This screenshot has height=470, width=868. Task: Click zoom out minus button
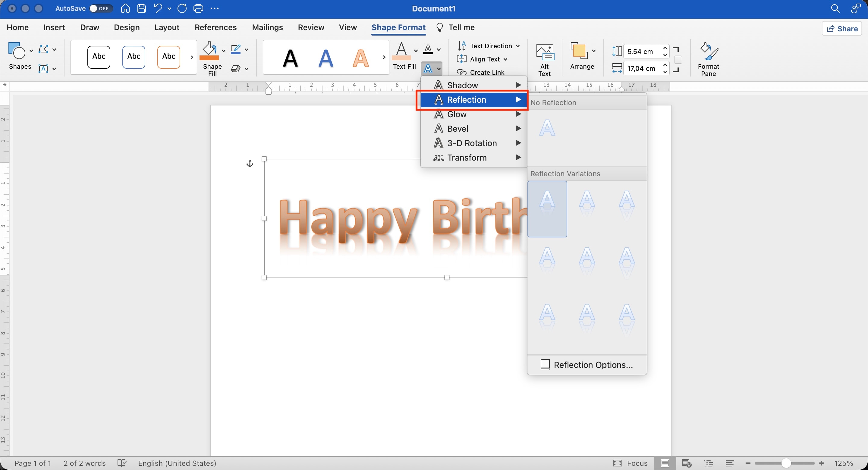click(x=748, y=463)
